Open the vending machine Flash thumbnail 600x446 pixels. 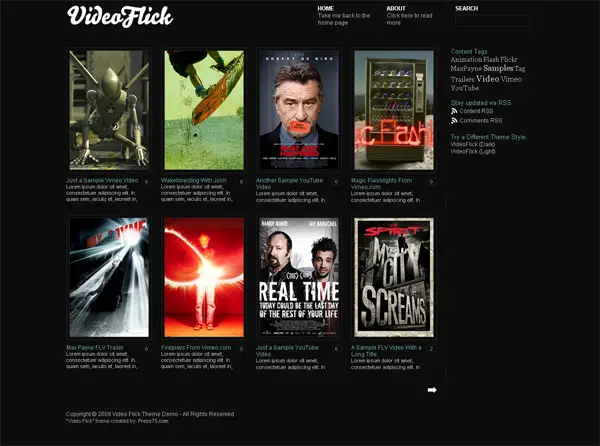click(394, 110)
